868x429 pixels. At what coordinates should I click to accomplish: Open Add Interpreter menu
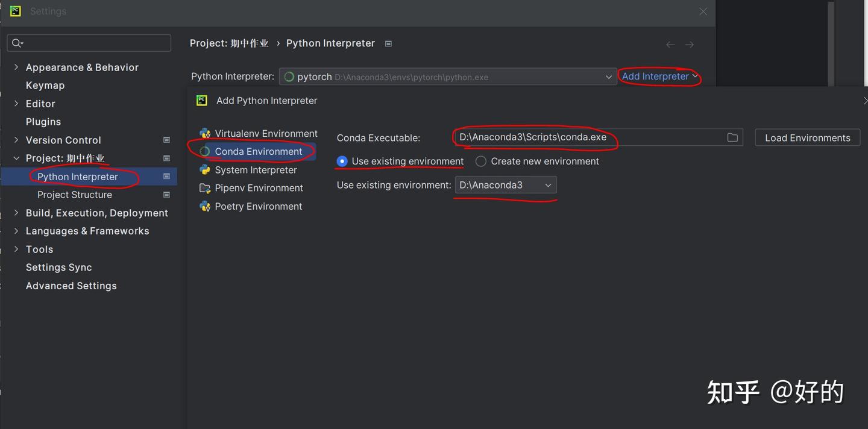pyautogui.click(x=660, y=77)
